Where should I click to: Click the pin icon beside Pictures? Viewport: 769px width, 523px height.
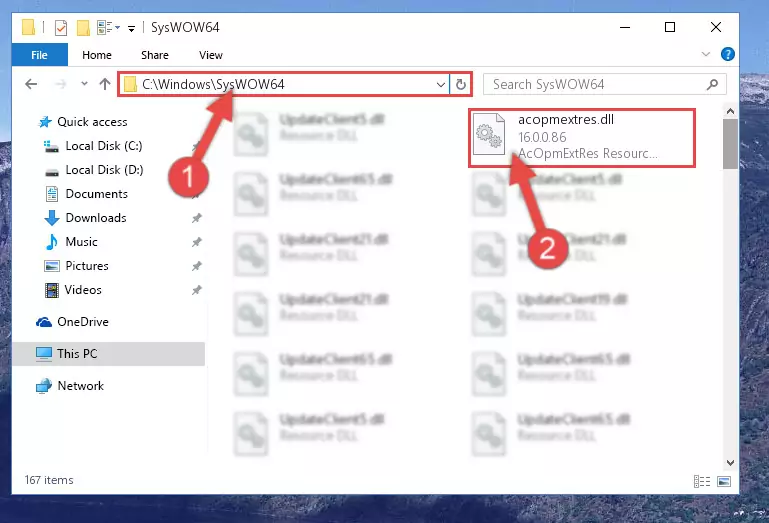click(196, 266)
